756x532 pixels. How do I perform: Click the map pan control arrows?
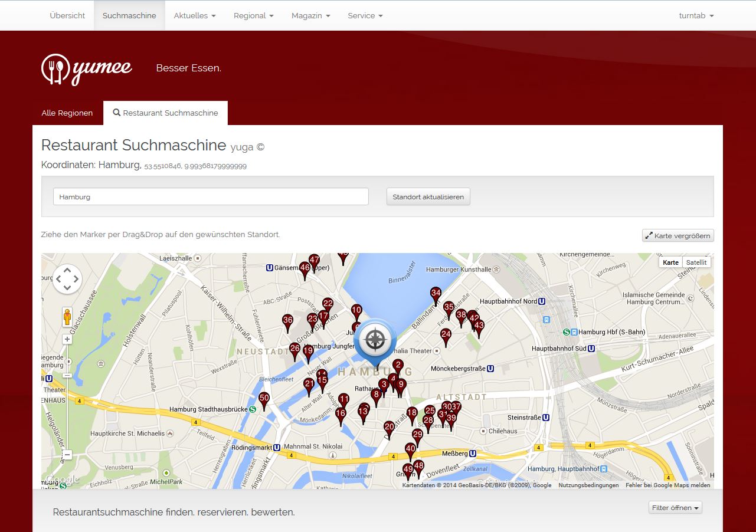67,278
